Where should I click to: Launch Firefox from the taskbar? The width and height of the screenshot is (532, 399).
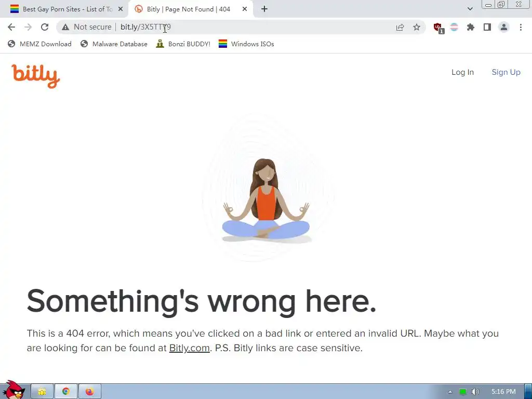[89, 392]
